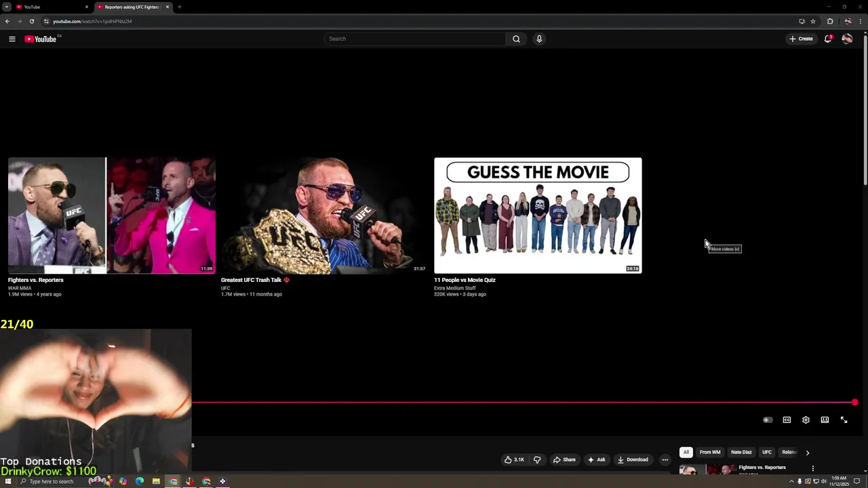This screenshot has height=488, width=868.
Task: Click the "WAR MMA" channel name under endscreen video
Action: (20, 288)
